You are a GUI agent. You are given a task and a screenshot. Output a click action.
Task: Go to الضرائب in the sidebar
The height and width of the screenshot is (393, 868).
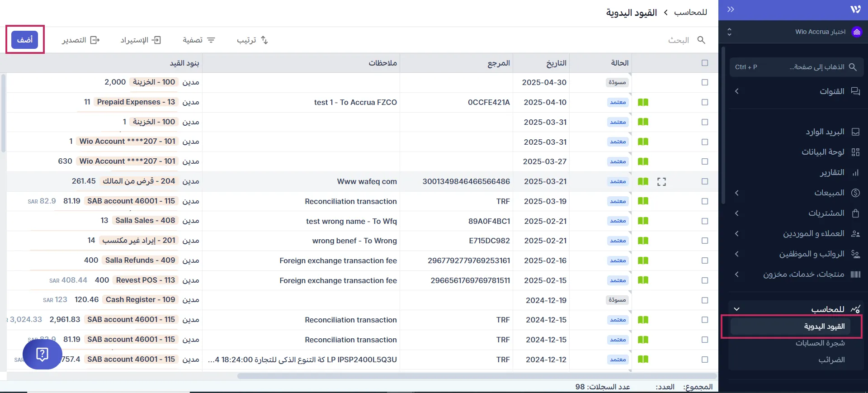(831, 360)
